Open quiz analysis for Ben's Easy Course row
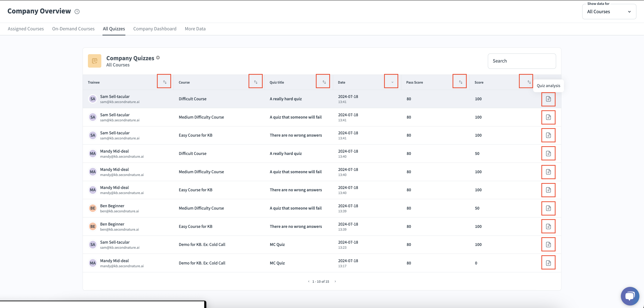 click(548, 226)
